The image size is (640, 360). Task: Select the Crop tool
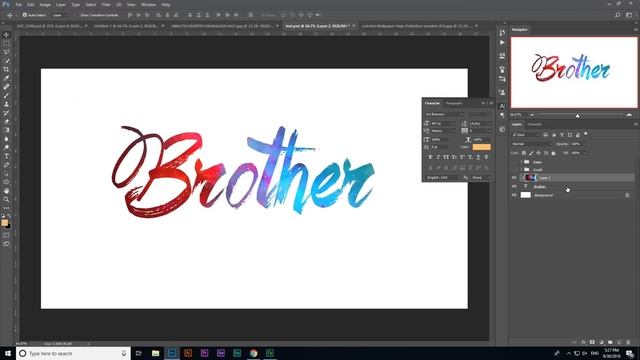pyautogui.click(x=6, y=69)
